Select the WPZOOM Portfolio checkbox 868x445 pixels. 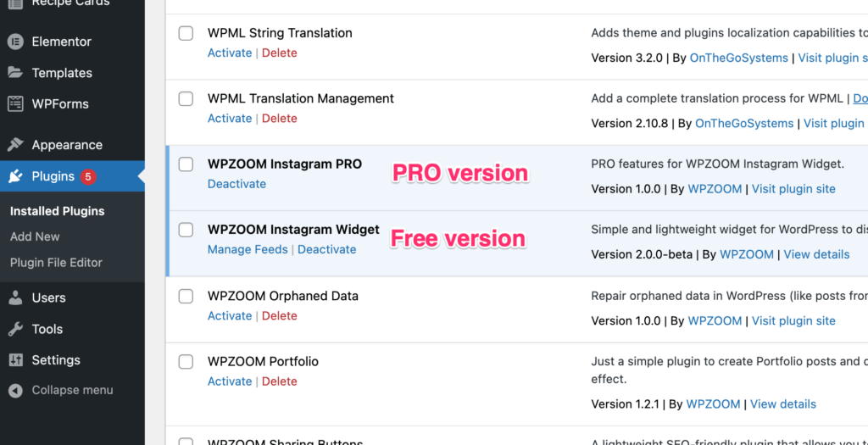186,361
